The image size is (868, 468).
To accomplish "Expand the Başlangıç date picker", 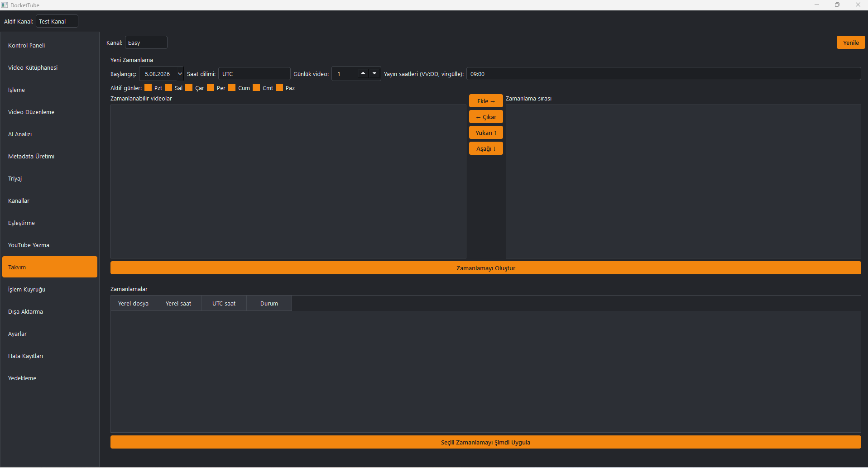I will (180, 74).
